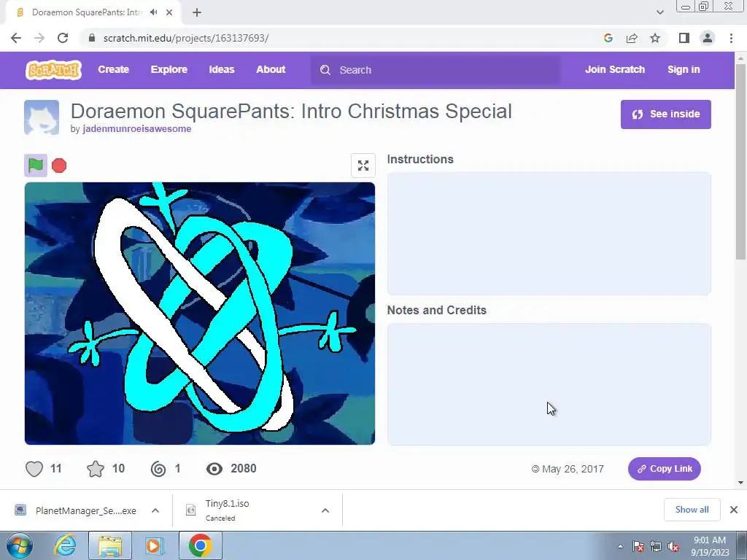Mute the tab audio speaker icon
Image resolution: width=747 pixels, height=560 pixels.
[153, 12]
